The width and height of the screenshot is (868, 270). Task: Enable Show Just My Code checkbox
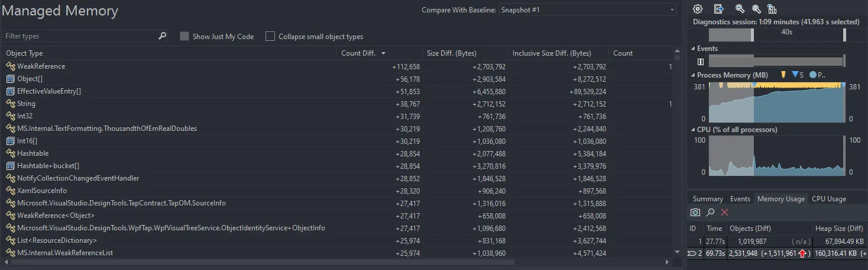184,37
